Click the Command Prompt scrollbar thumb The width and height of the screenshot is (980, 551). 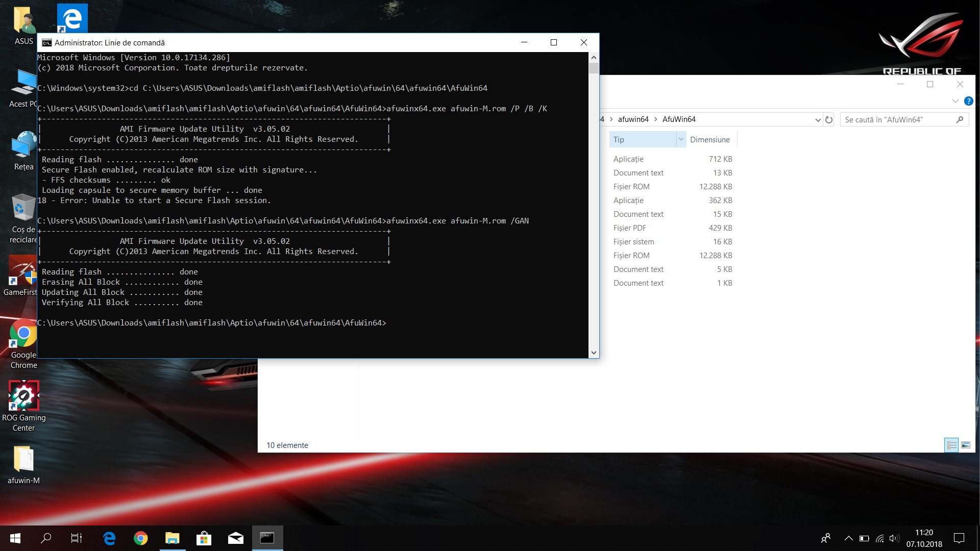[x=593, y=68]
